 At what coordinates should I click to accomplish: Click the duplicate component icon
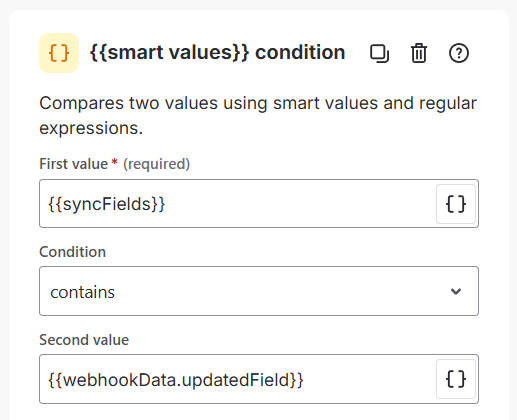pyautogui.click(x=379, y=53)
